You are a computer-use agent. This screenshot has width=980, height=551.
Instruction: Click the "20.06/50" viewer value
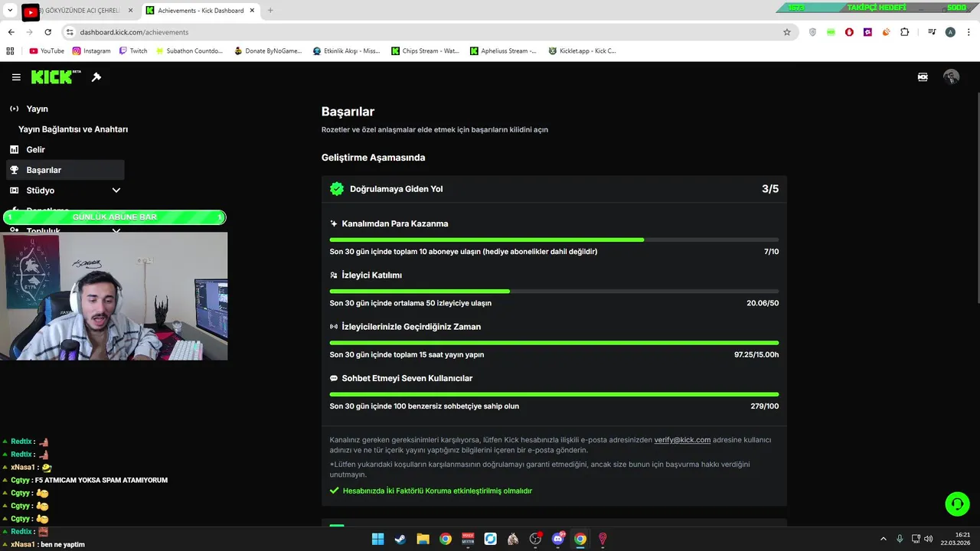click(763, 303)
